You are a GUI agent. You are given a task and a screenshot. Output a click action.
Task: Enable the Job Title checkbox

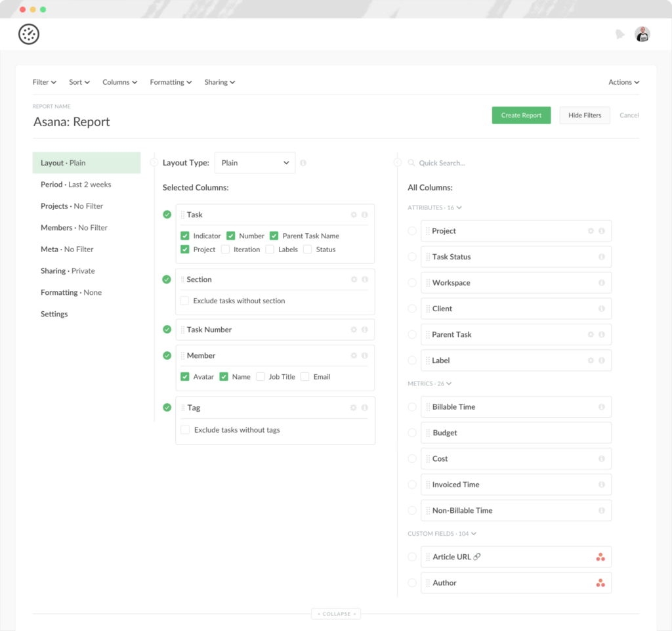pyautogui.click(x=261, y=377)
